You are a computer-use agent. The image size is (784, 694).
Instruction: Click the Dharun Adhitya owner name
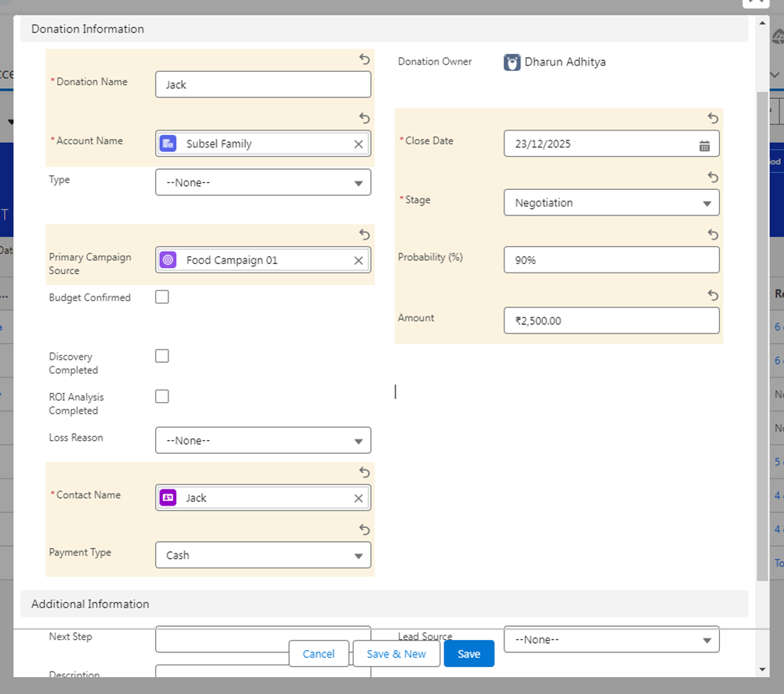565,62
